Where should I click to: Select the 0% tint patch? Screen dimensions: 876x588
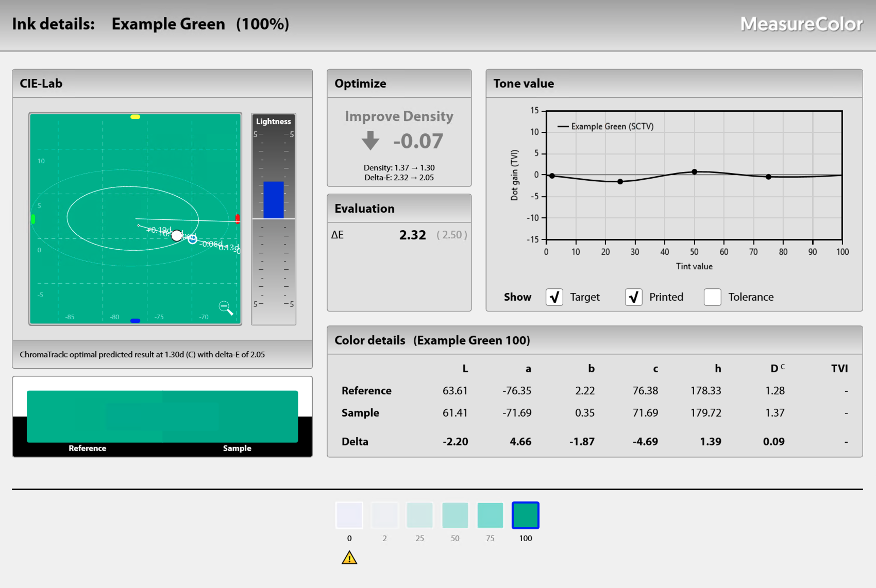349,515
